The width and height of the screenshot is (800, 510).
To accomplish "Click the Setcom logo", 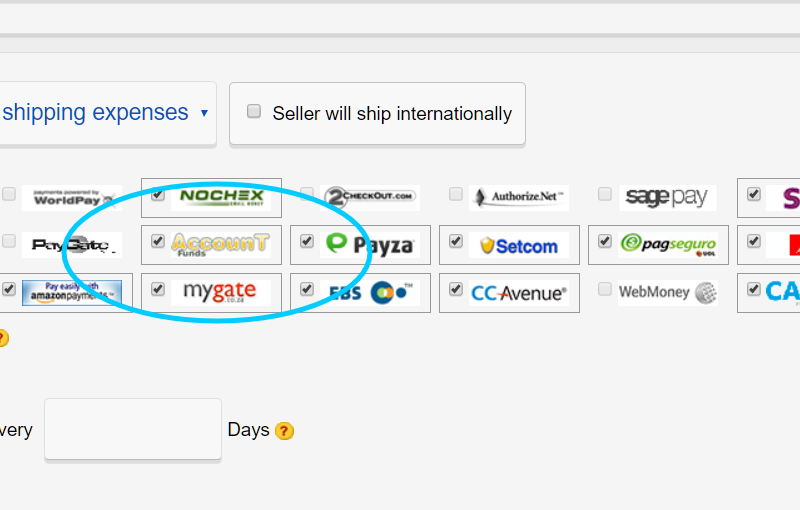I will tap(519, 245).
